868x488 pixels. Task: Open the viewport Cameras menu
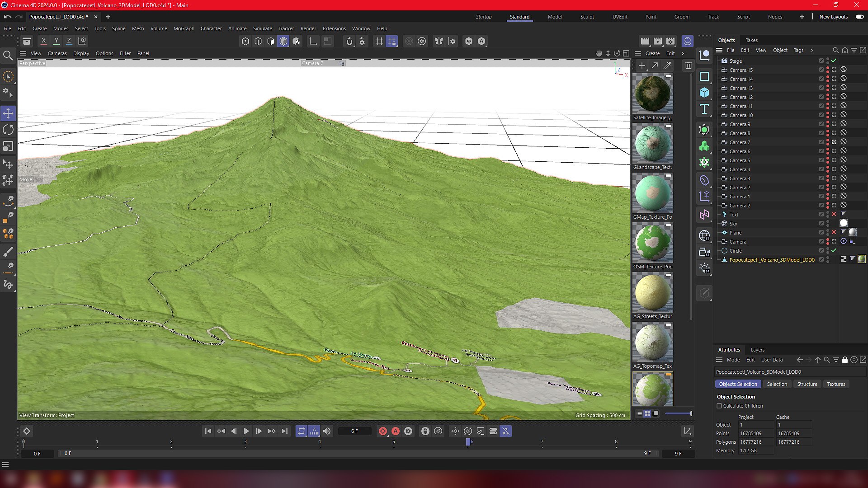pyautogui.click(x=57, y=53)
